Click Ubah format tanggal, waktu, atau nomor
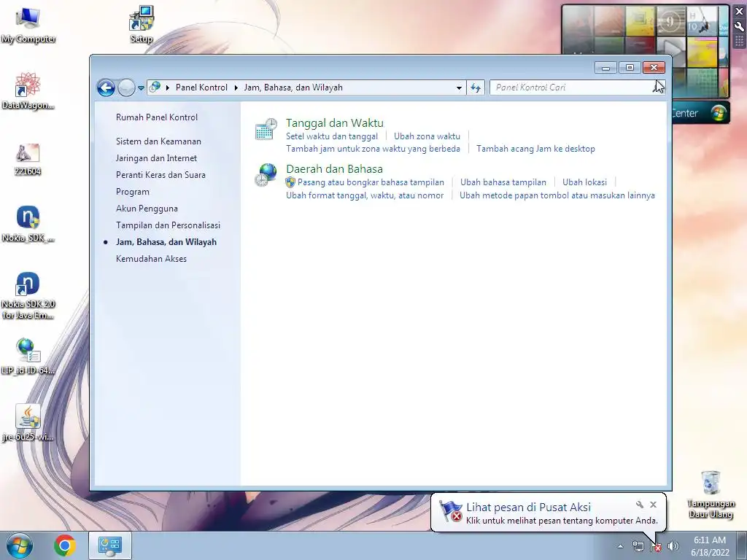This screenshot has height=560, width=747. point(365,195)
